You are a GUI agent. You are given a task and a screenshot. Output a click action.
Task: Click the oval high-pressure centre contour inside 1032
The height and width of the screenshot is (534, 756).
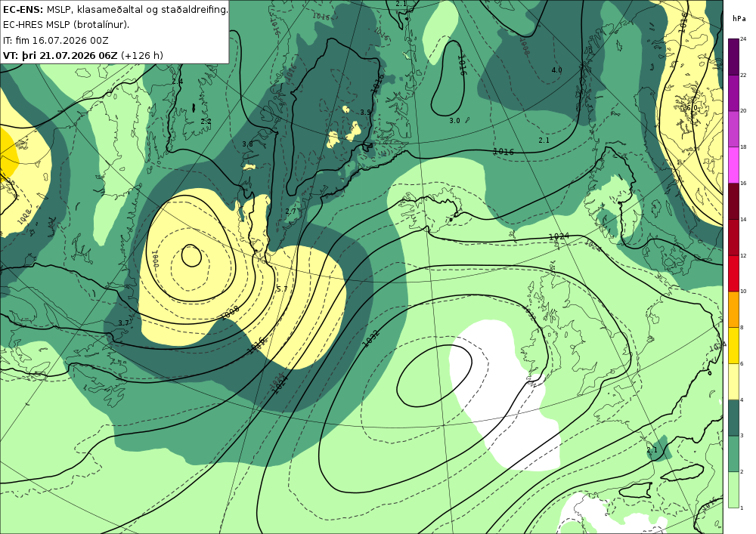tap(435, 376)
